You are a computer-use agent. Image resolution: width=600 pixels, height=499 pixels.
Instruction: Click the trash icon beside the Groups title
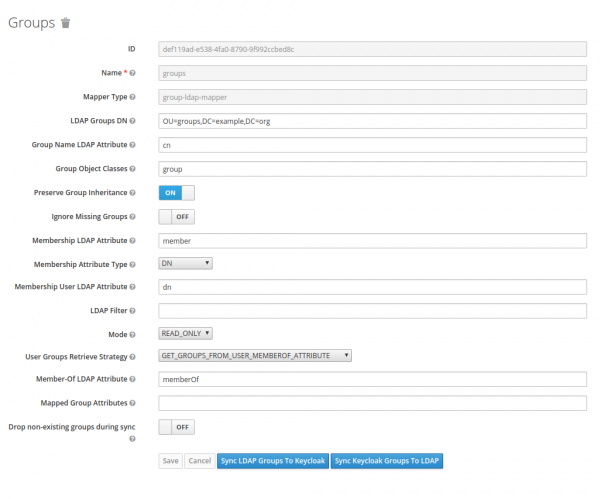(66, 23)
